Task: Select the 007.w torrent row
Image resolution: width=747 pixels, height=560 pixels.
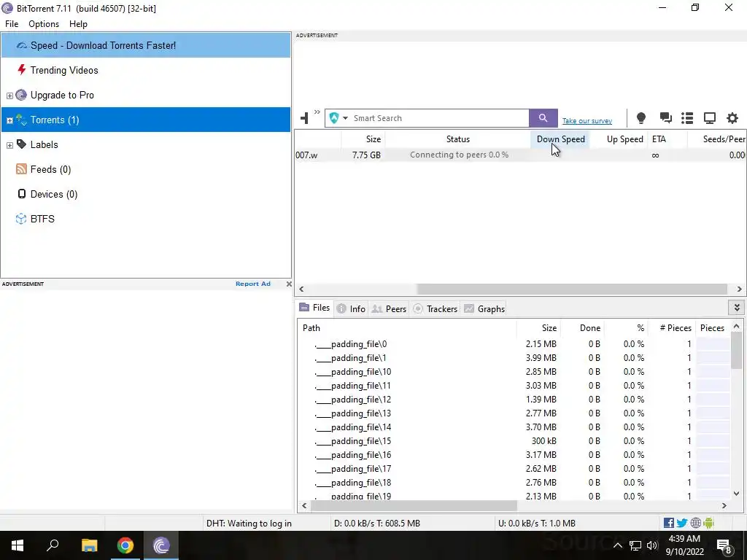Action: [x=520, y=155]
